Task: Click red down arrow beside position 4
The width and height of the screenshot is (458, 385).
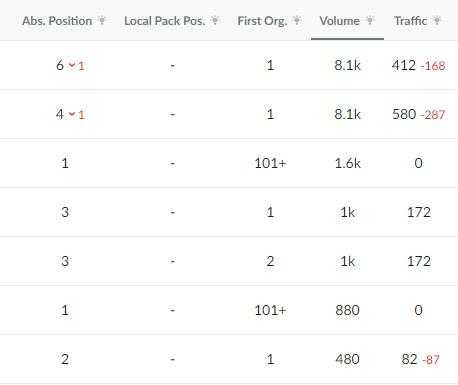Action: [x=71, y=114]
